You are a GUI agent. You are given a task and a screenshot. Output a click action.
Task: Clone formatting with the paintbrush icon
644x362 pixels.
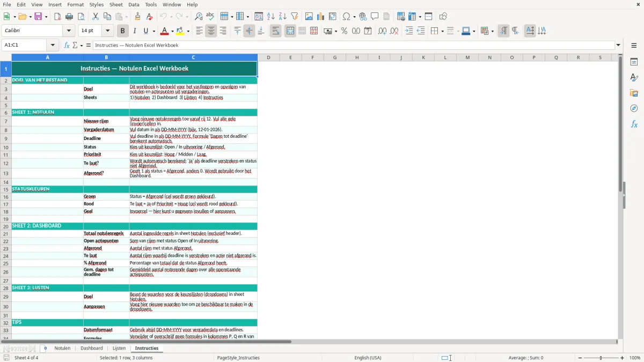(x=138, y=17)
